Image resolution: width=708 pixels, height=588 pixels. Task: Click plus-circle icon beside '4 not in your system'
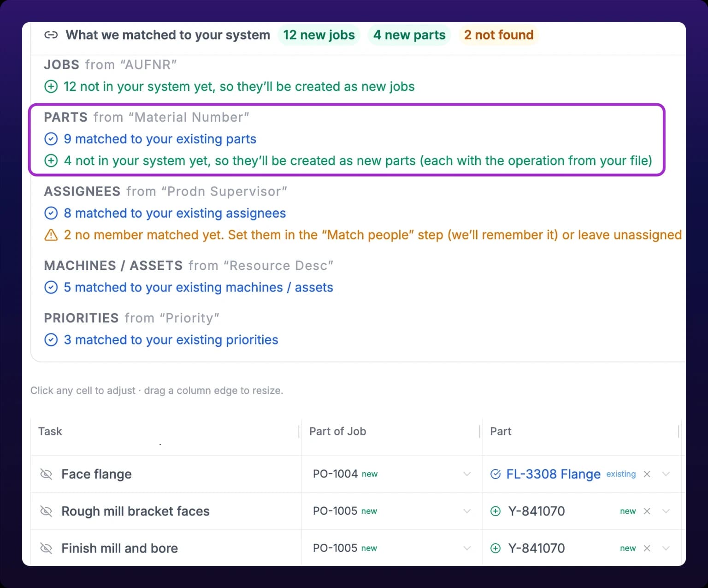[51, 160]
